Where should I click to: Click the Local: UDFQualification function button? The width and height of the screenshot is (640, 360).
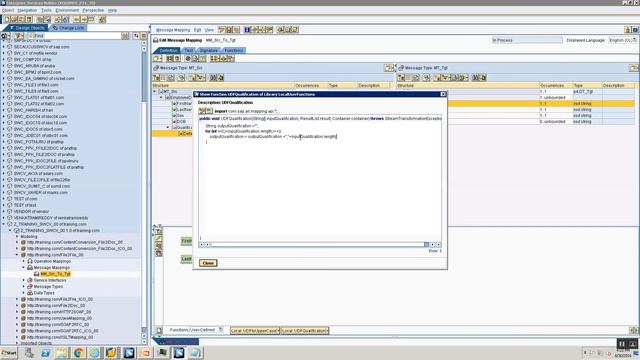(304, 331)
